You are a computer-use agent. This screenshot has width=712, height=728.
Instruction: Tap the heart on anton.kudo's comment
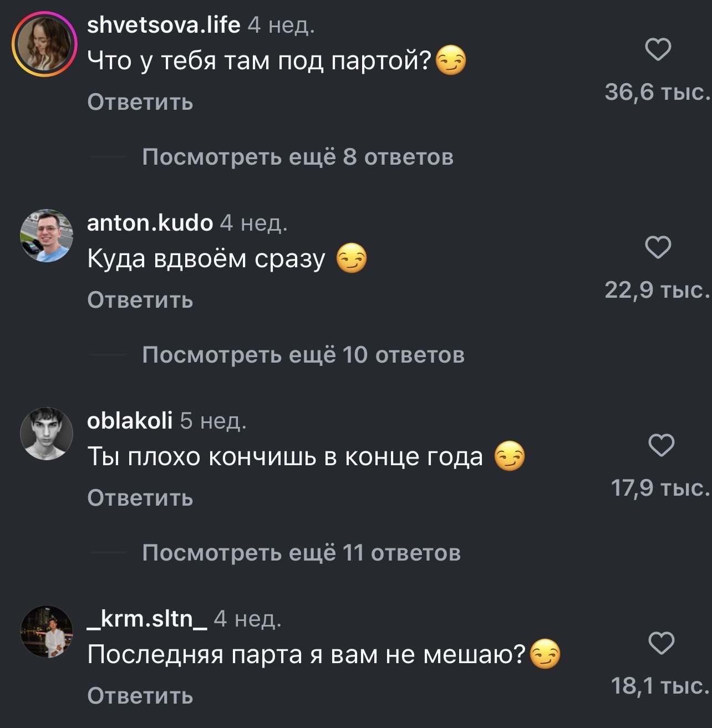[x=659, y=247]
